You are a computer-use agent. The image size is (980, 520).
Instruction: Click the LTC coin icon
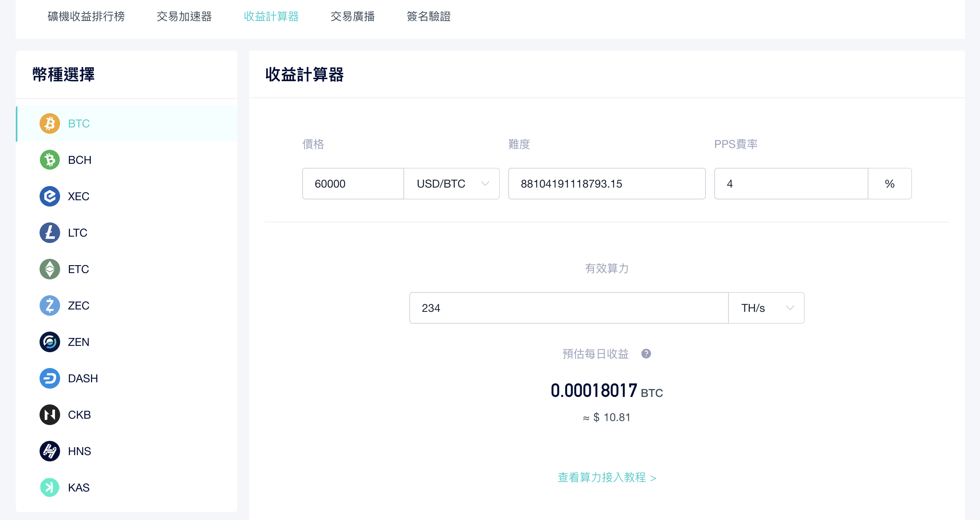(50, 233)
